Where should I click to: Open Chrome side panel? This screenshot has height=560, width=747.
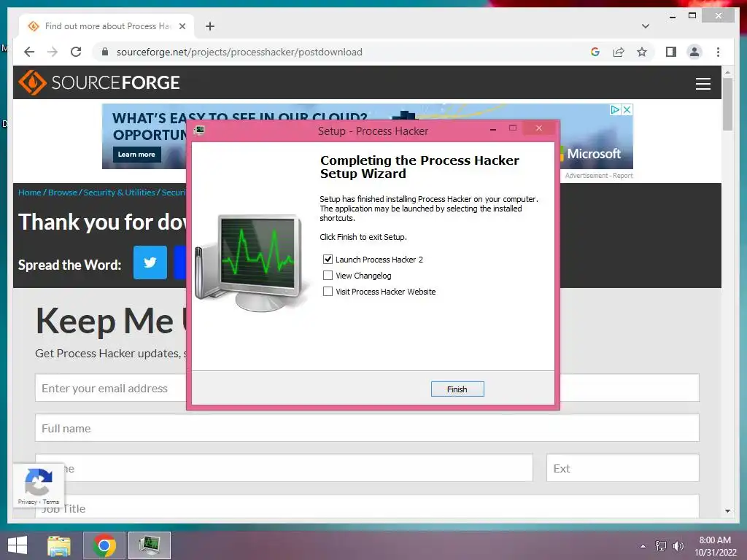(671, 52)
